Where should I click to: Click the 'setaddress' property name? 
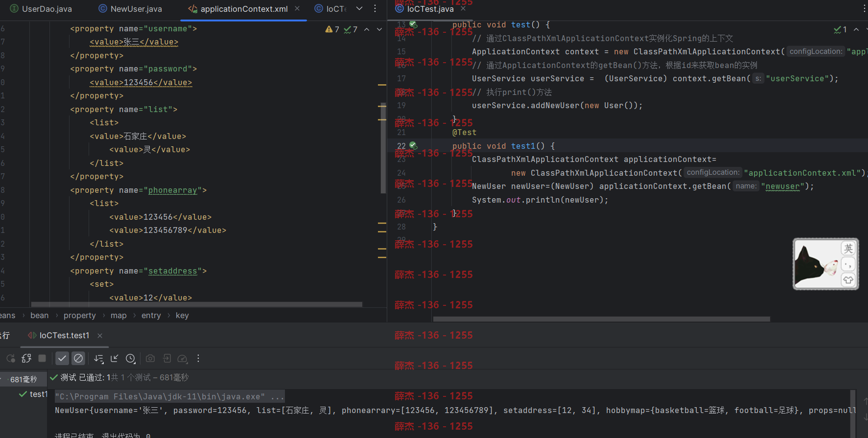173,271
